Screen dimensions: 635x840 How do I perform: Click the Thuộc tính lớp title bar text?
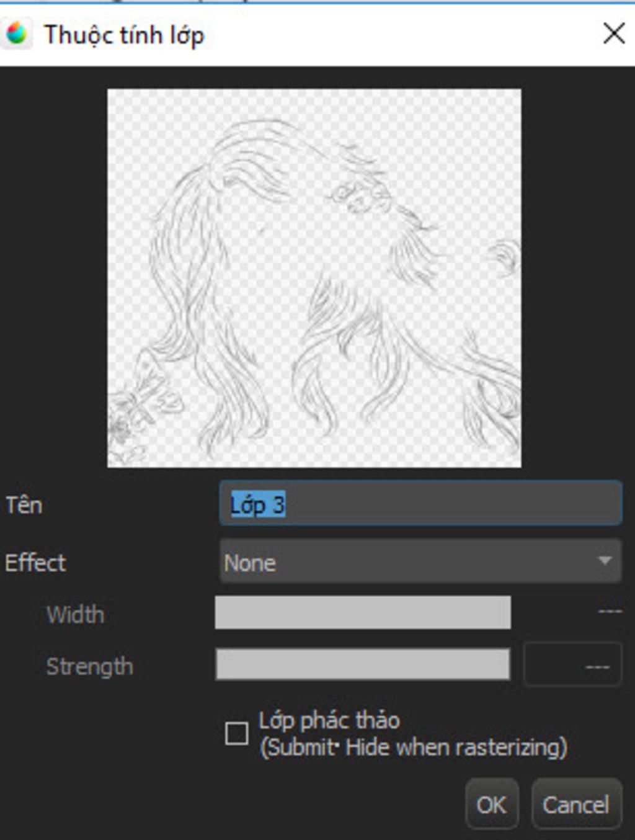124,35
